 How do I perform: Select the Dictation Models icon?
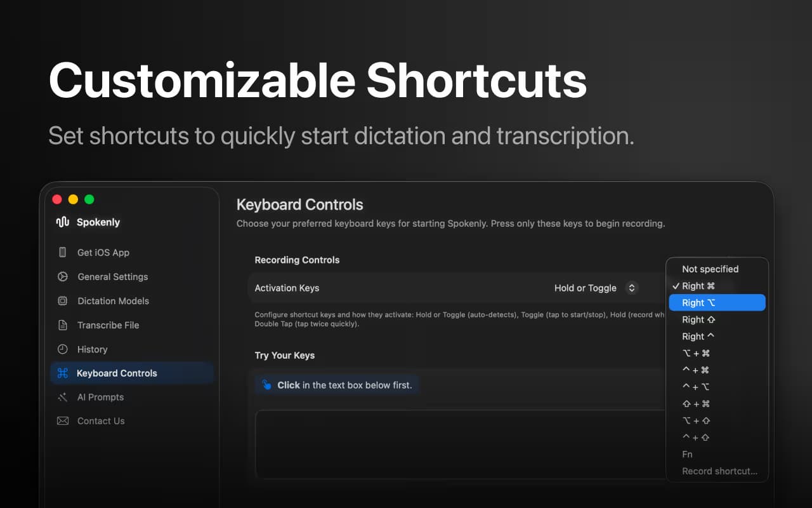coord(62,300)
